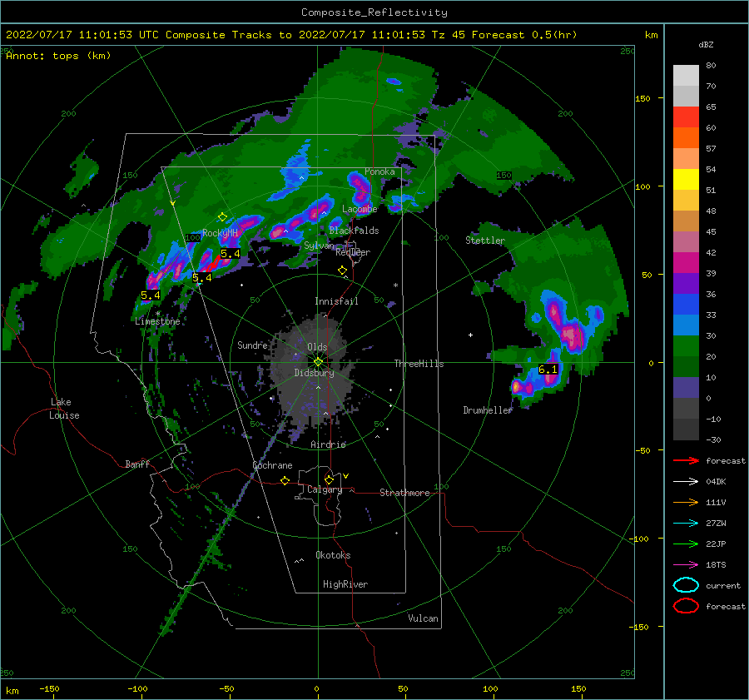Image resolution: width=749 pixels, height=700 pixels.
Task: Click the yellow diamond marker at Olds
Action: click(318, 362)
